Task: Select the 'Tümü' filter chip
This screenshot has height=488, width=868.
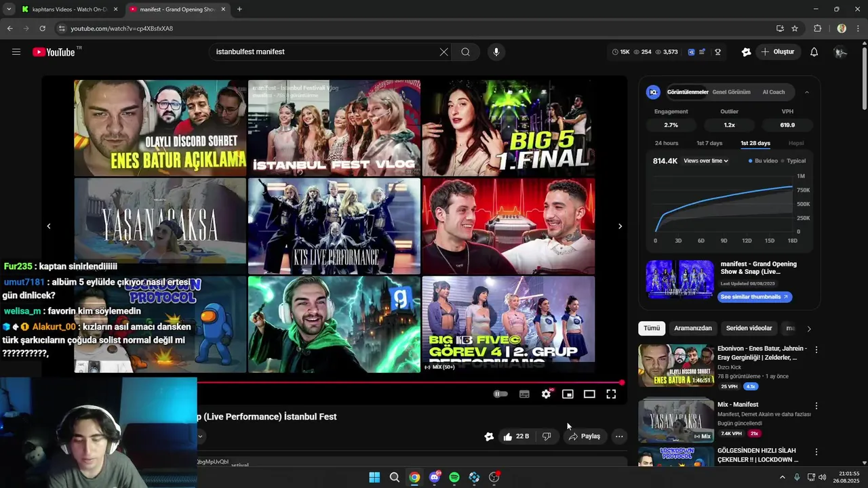Action: tap(652, 328)
